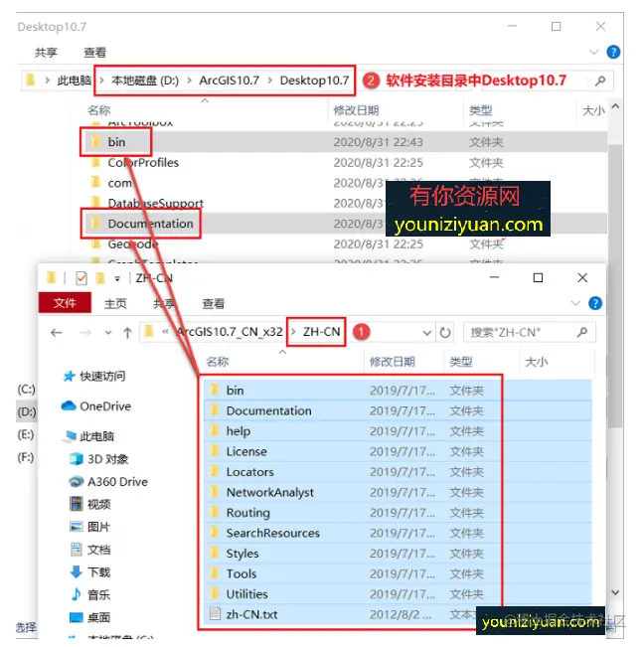Go back with the left arrow in ZH-CN window
Screen dimensions: 644x647
tap(57, 332)
